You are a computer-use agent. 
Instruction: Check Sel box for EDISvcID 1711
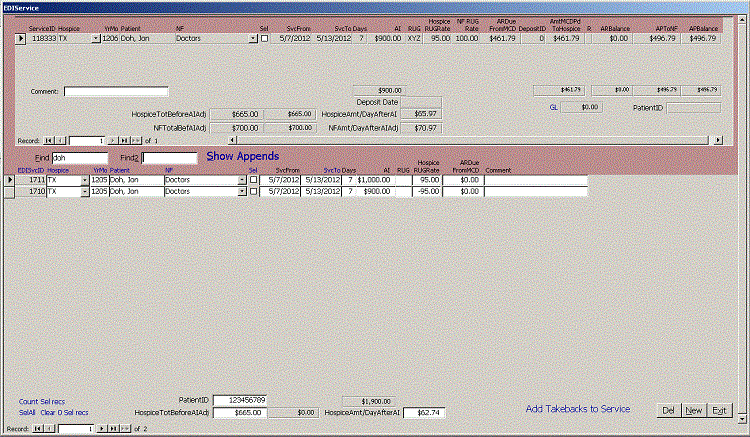(253, 180)
